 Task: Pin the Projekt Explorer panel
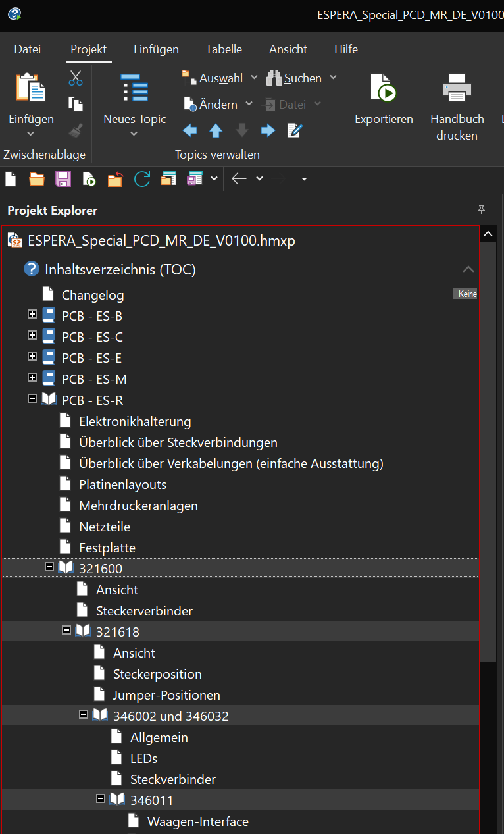tap(482, 209)
